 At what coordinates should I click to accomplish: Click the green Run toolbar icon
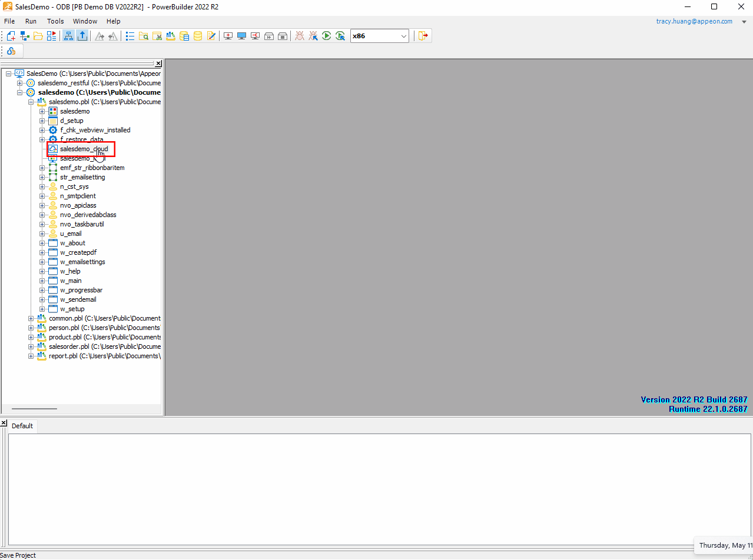click(326, 36)
